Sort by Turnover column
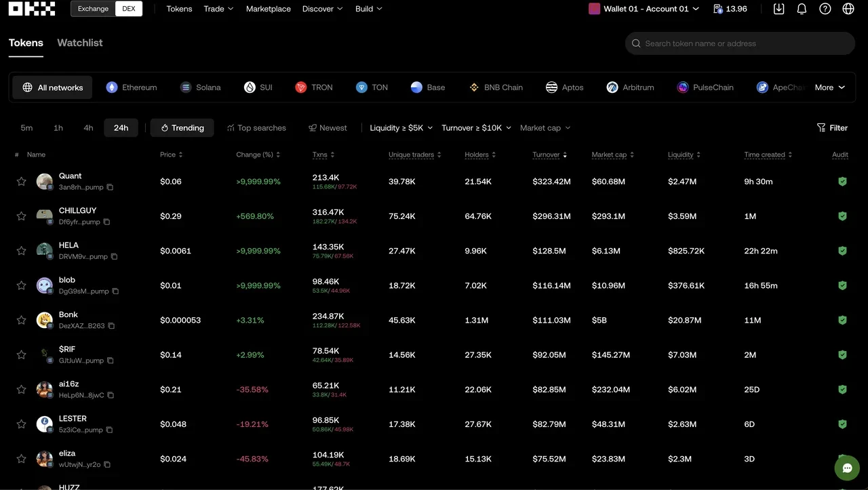Viewport: 868px width, 490px height. [x=550, y=155]
